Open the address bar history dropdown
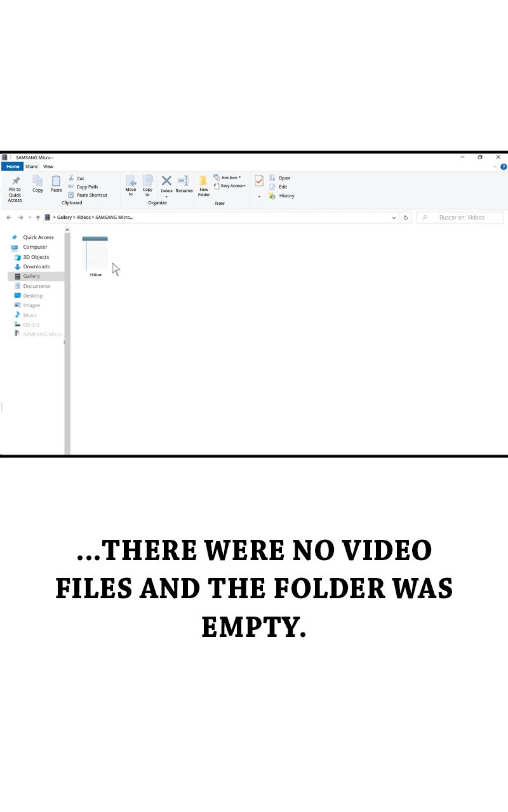The image size is (508, 812). click(x=394, y=218)
